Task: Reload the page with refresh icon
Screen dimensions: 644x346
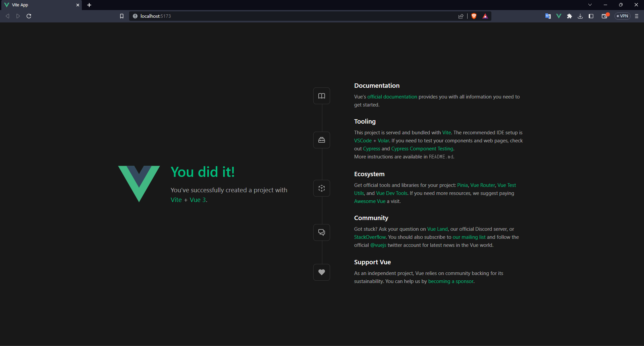Action: tap(29, 16)
